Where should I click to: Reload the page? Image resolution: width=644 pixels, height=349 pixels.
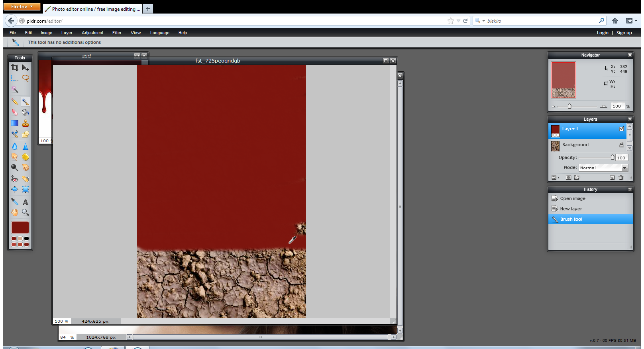[465, 21]
